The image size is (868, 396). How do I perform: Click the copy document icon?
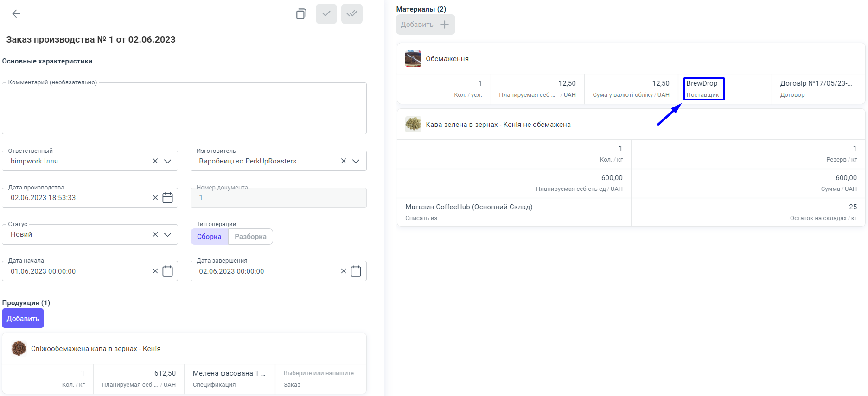(x=301, y=14)
